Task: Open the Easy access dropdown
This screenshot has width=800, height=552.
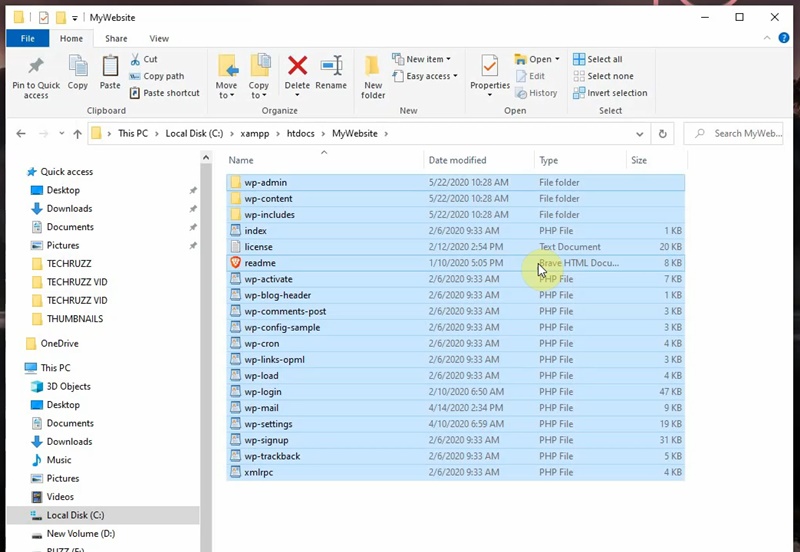Action: point(425,76)
